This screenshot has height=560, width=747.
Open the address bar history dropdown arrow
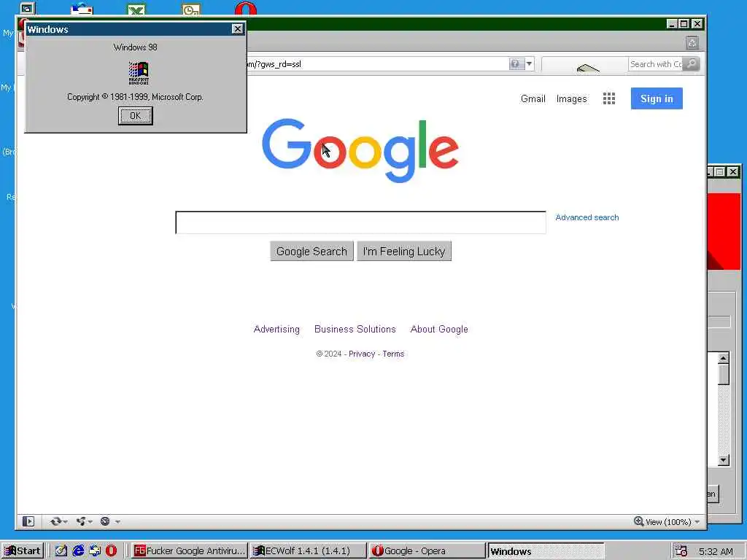click(x=530, y=64)
